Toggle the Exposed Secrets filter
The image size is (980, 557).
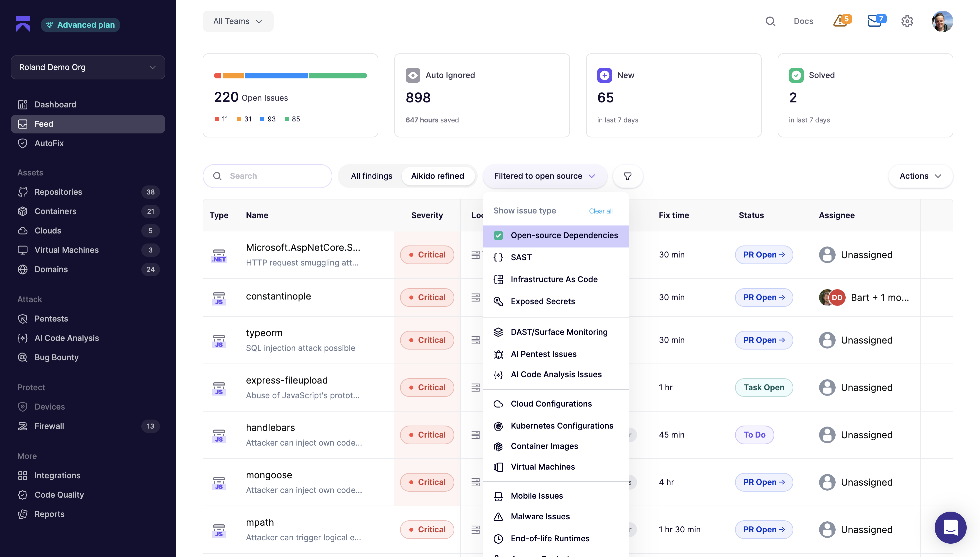point(556,302)
